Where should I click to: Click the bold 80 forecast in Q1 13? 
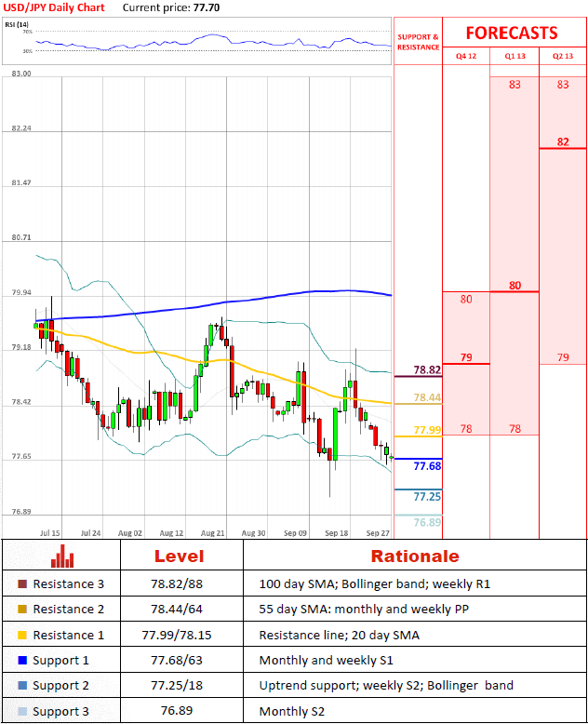(x=514, y=286)
